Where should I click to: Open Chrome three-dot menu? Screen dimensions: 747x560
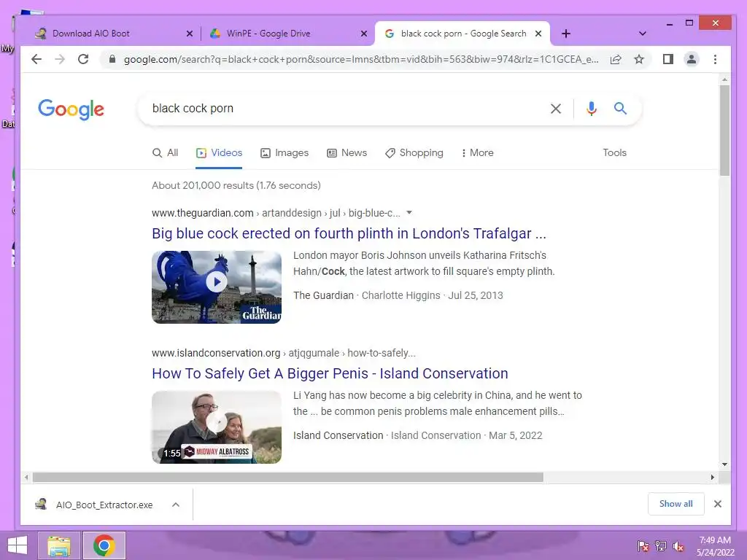715,59
